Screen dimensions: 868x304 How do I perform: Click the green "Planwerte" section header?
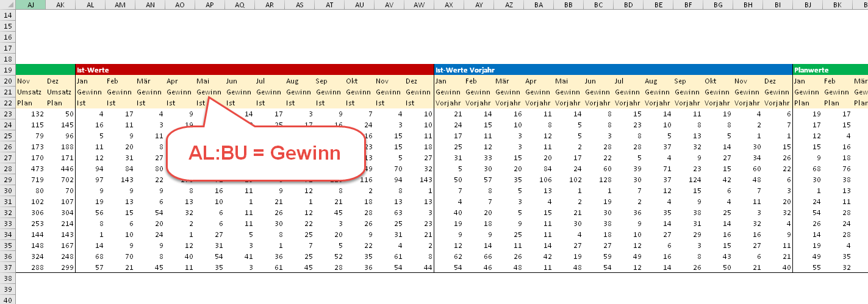click(830, 70)
